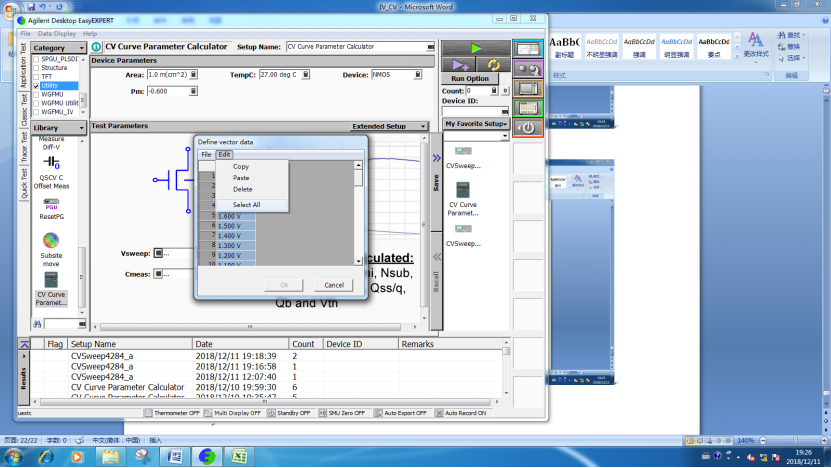831x468 pixels.
Task: Open Internet Explorer from the taskbar
Action: coord(46,456)
